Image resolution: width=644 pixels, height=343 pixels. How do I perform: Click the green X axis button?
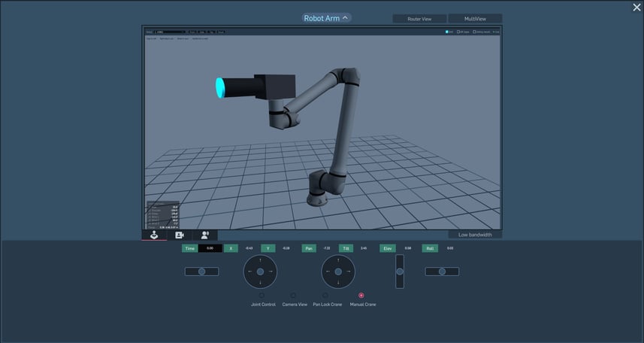pos(231,248)
